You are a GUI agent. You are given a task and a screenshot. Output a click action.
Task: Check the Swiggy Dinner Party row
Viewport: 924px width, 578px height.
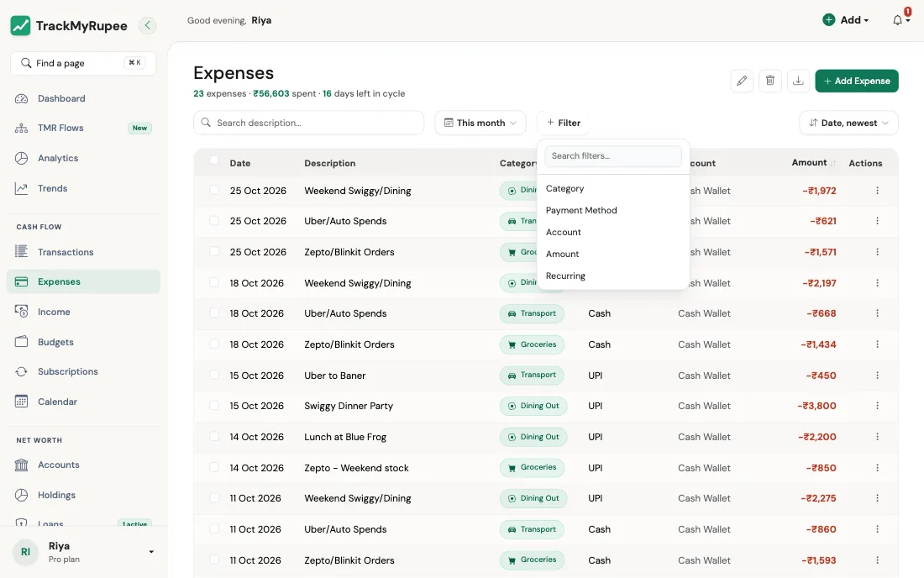click(214, 406)
